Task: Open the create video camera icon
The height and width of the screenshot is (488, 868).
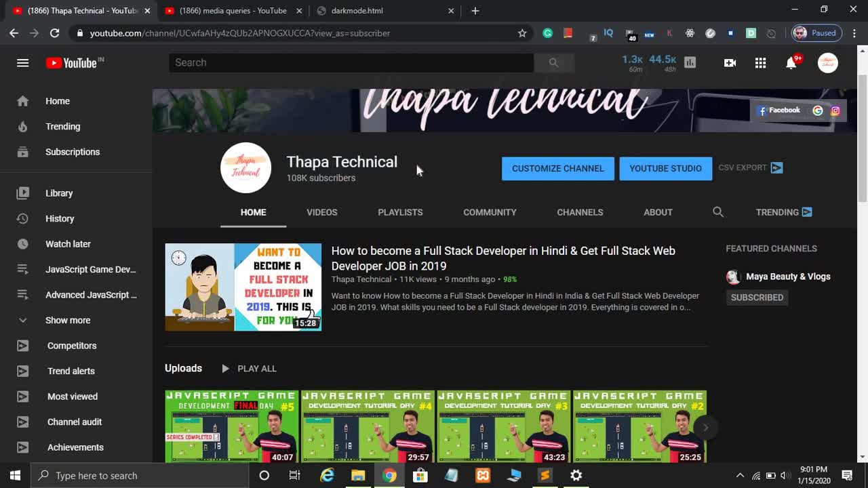Action: [x=730, y=62]
